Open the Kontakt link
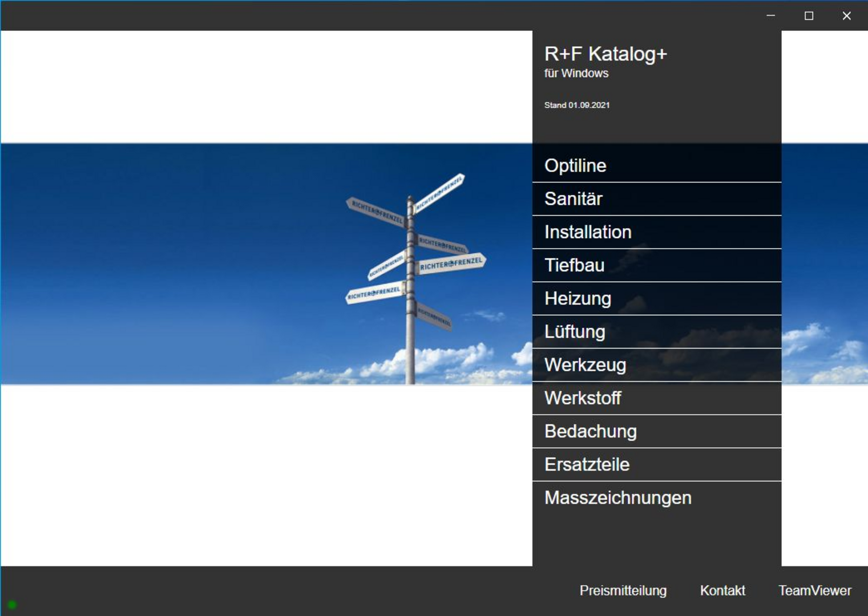This screenshot has width=868, height=616. 722,591
